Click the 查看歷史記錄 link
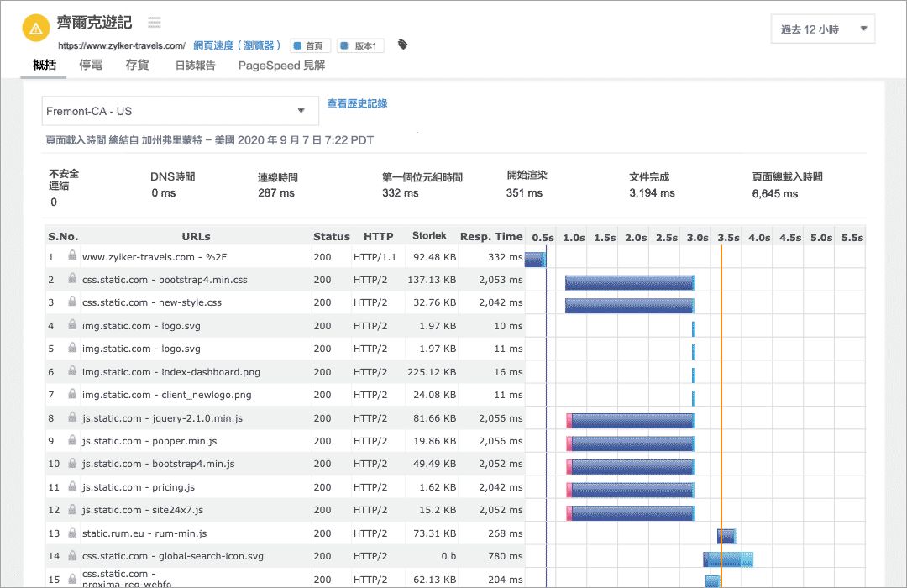907x588 pixels. 357,103
